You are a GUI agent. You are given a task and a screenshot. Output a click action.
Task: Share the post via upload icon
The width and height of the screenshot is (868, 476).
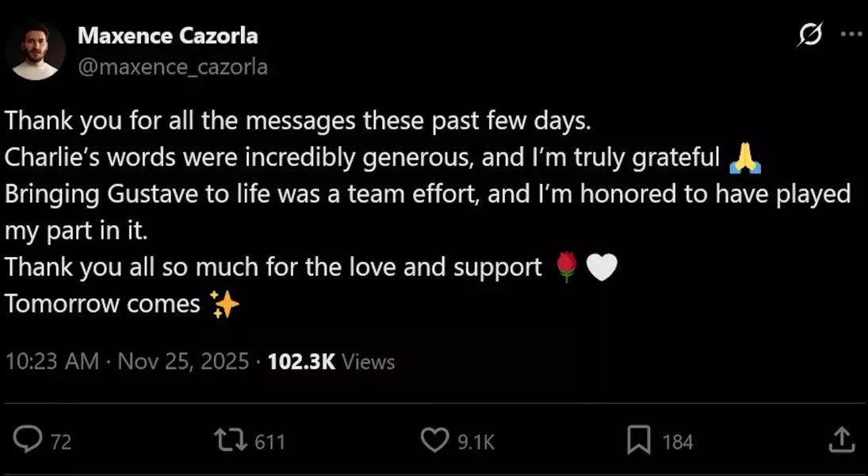tap(841, 440)
